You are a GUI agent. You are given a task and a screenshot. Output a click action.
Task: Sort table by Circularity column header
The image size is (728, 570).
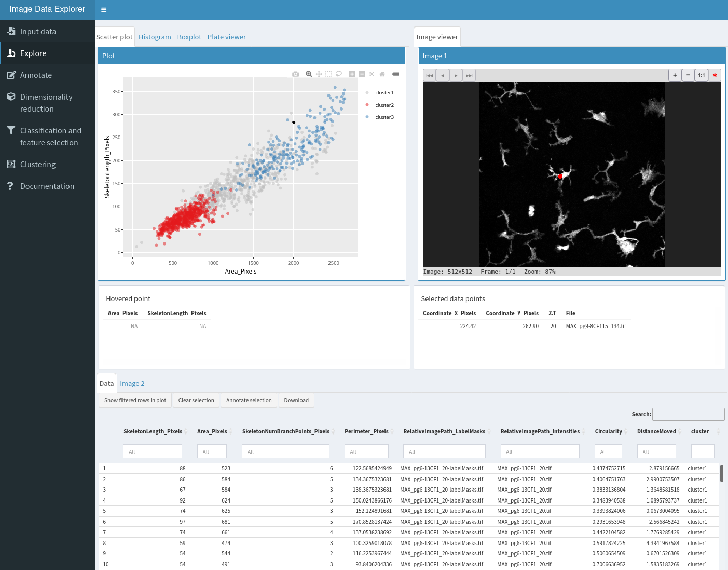pyautogui.click(x=608, y=431)
